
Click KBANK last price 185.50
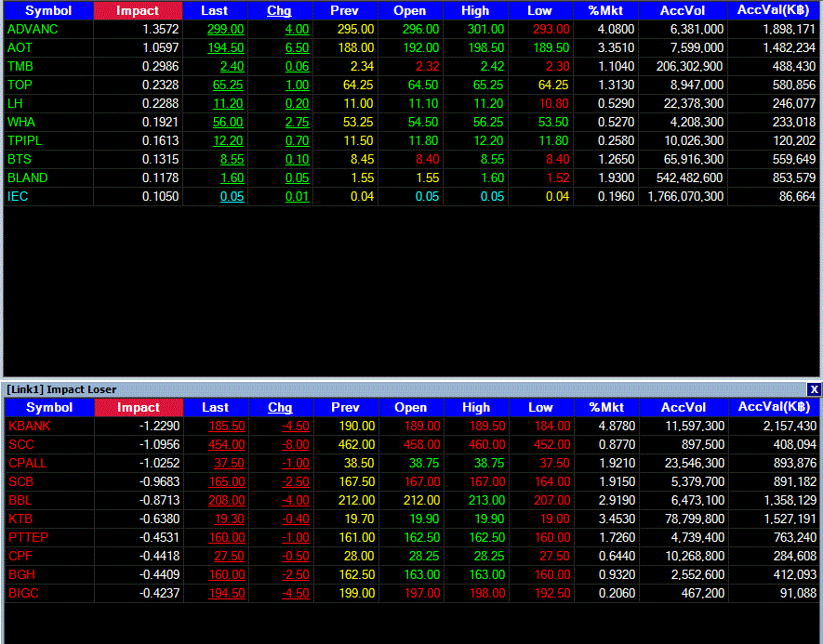227,426
